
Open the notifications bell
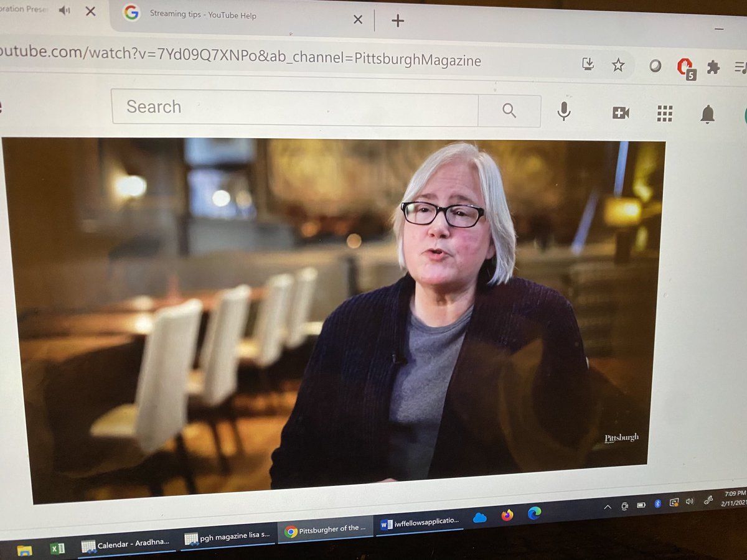point(707,114)
